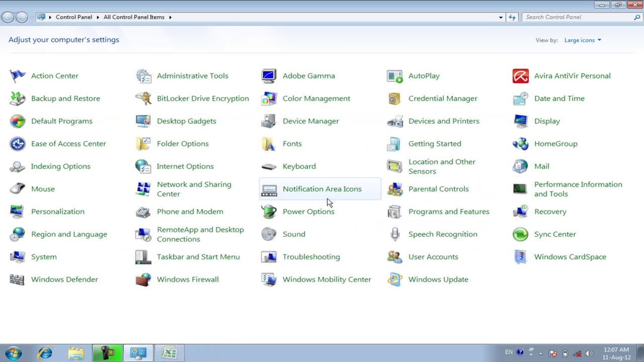Image resolution: width=644 pixels, height=362 pixels.
Task: Open Windows Explorer folder in taskbar
Action: point(76,353)
